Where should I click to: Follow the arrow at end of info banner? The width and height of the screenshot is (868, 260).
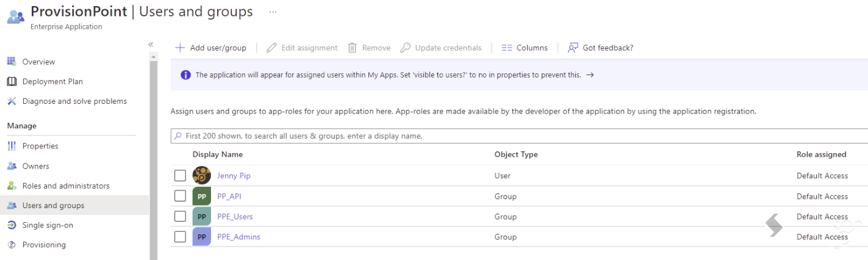[590, 75]
